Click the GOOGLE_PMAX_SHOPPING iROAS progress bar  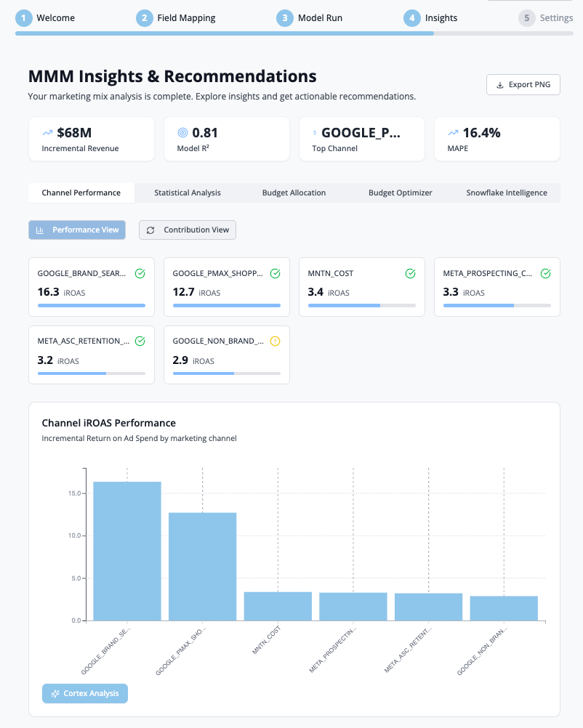226,306
